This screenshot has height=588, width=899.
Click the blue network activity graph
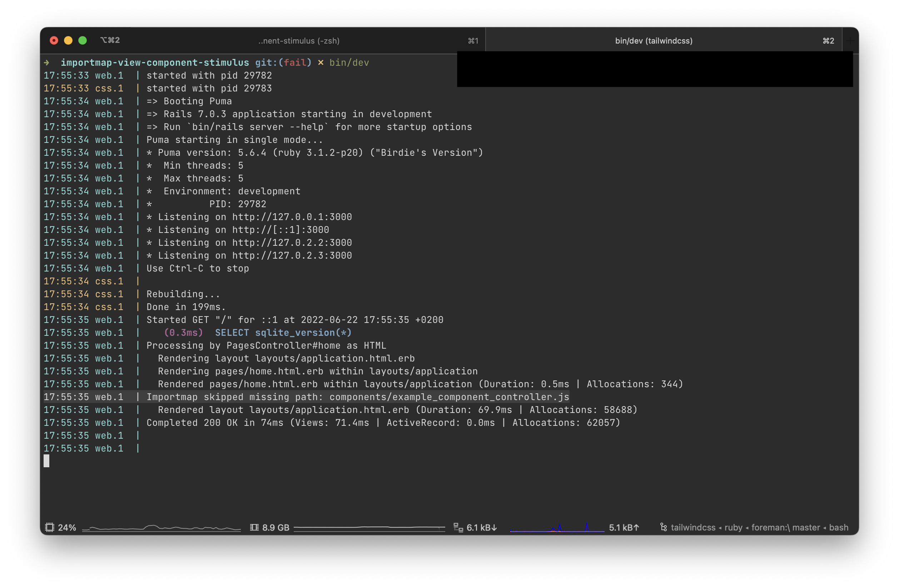point(557,528)
